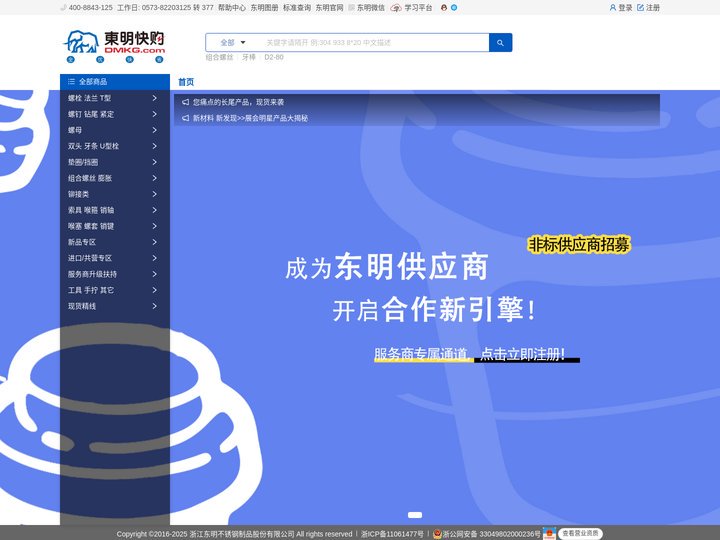Click the megaphone icon beside 您痛点的长尾产品
The width and height of the screenshot is (720, 540).
coord(186,102)
